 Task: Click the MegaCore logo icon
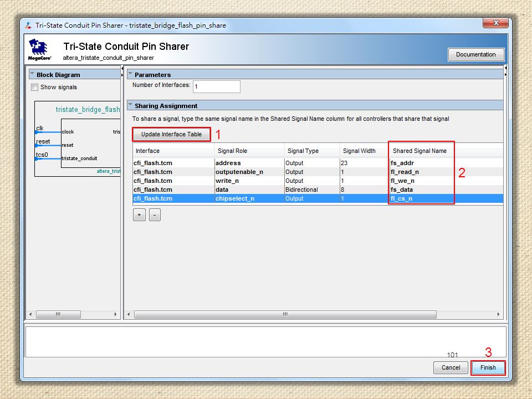pos(39,49)
